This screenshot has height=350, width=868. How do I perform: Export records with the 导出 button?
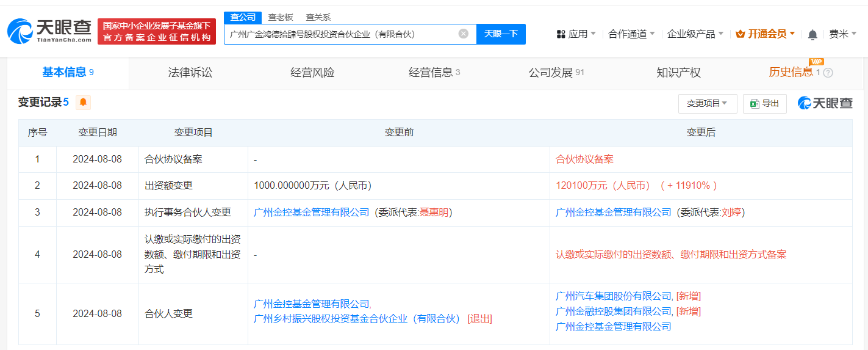pos(765,104)
